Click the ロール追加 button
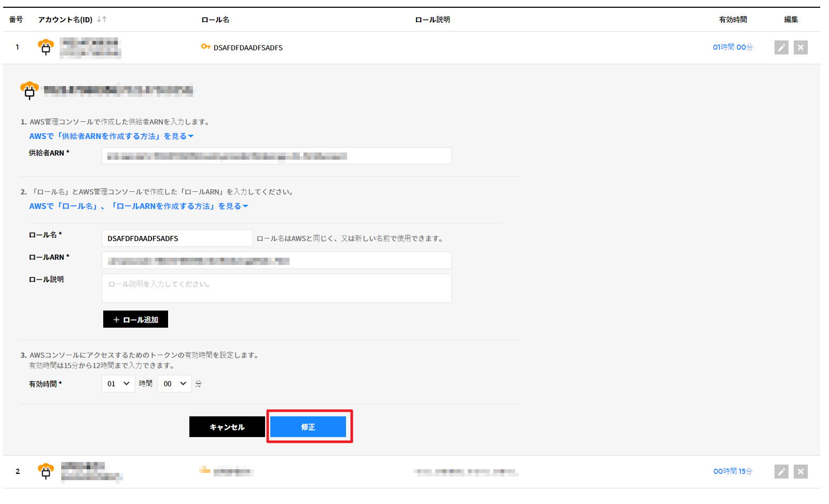The width and height of the screenshot is (829, 504). coord(135,319)
